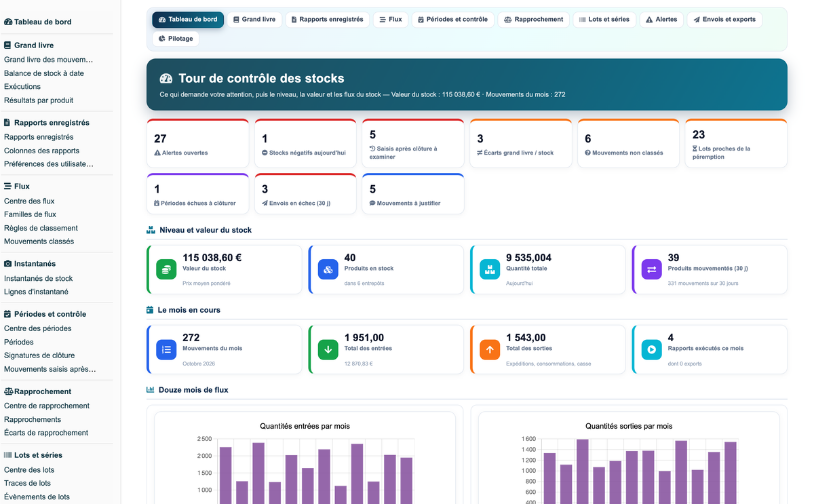The height and width of the screenshot is (504, 814).
Task: Open the Envois et exports tab
Action: 724,20
